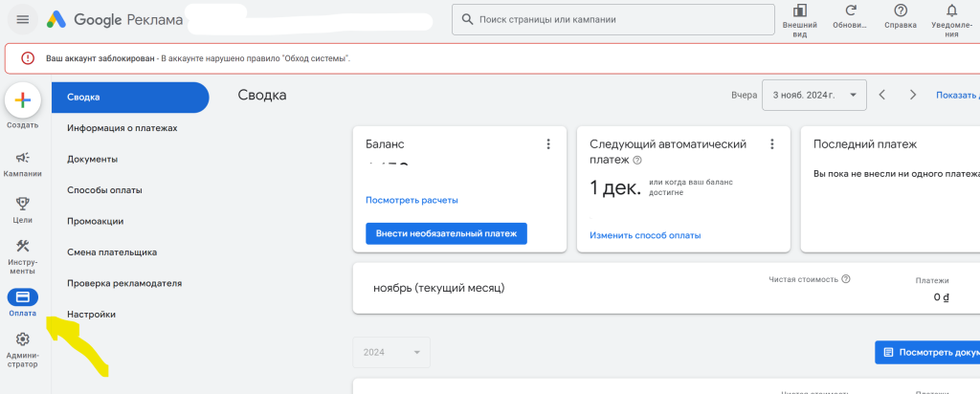Click the ноябрь (текущий месяц) row

tap(666, 288)
